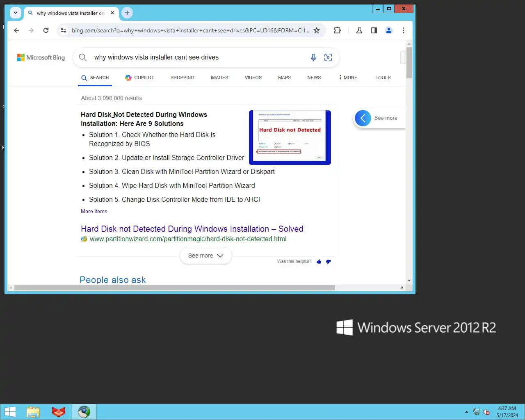Click the browser forward arrow
Screen dimensions: 525x420
click(x=31, y=30)
